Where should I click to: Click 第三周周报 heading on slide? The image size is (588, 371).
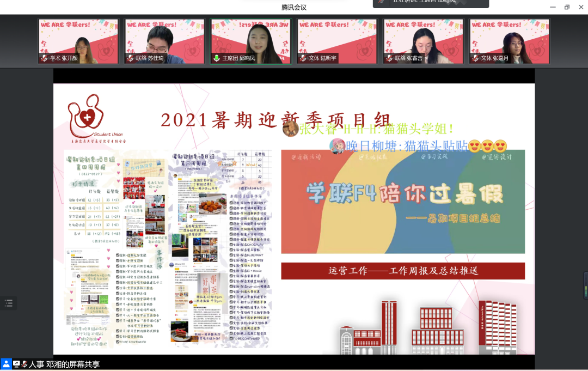click(193, 163)
